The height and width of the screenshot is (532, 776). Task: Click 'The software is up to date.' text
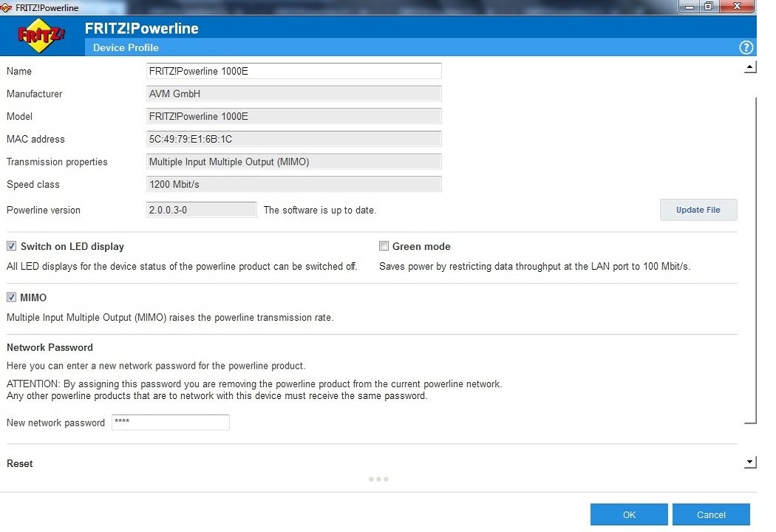tap(320, 210)
